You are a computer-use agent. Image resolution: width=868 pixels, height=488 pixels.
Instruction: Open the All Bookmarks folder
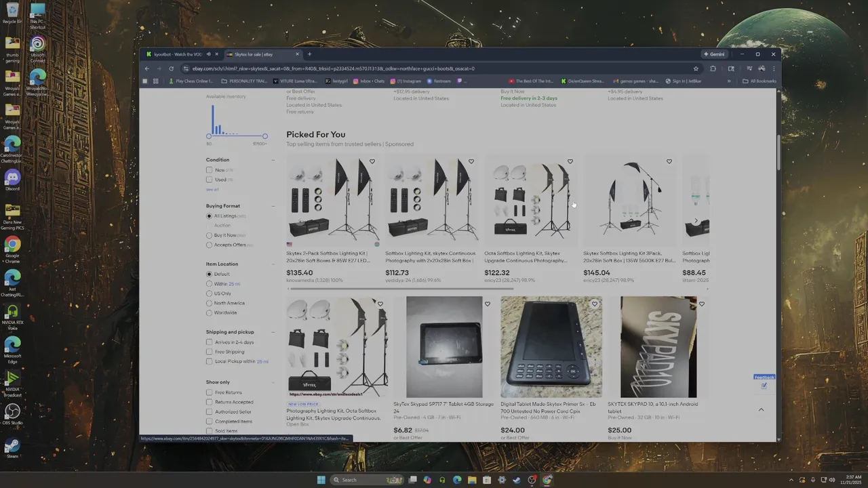point(759,81)
